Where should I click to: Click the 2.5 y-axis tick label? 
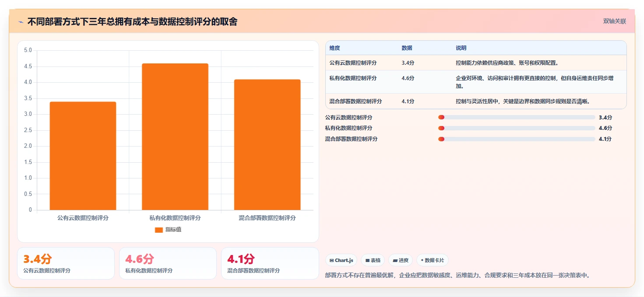[x=28, y=130]
